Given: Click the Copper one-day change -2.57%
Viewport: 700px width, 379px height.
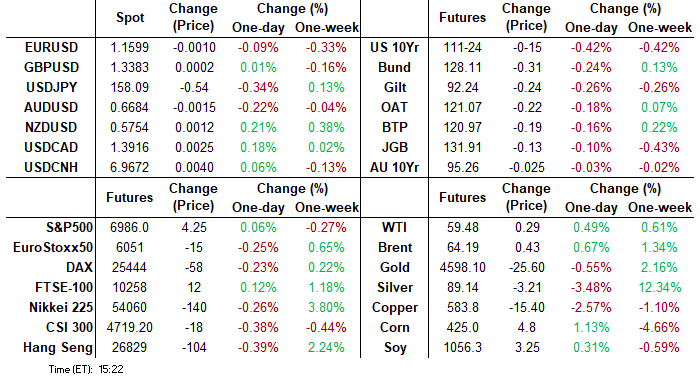Looking at the screenshot, I should click(591, 308).
